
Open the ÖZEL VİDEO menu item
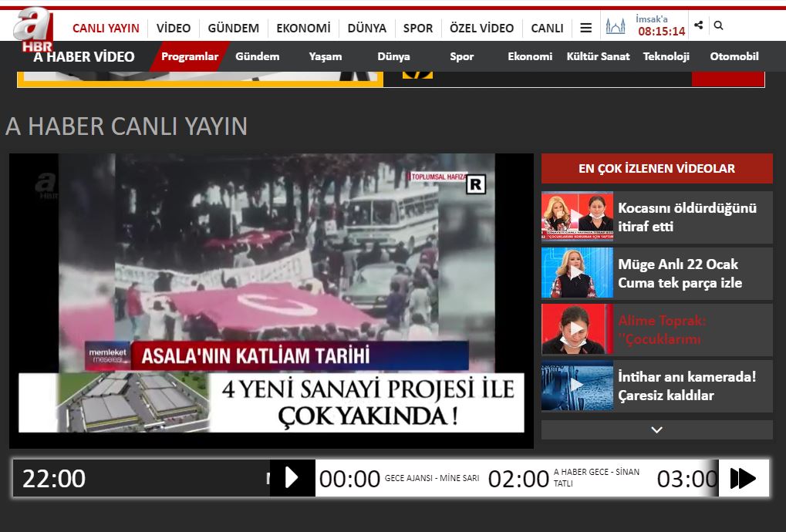482,28
